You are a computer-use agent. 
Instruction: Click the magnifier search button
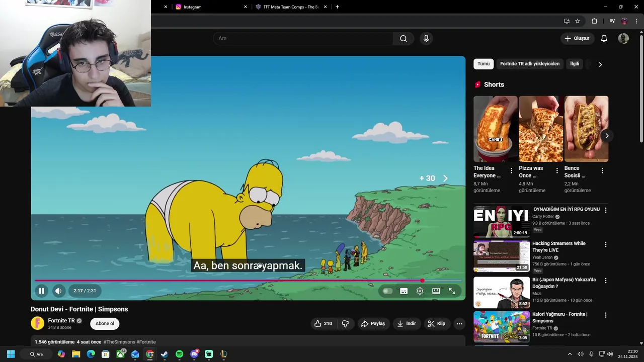[x=404, y=39]
